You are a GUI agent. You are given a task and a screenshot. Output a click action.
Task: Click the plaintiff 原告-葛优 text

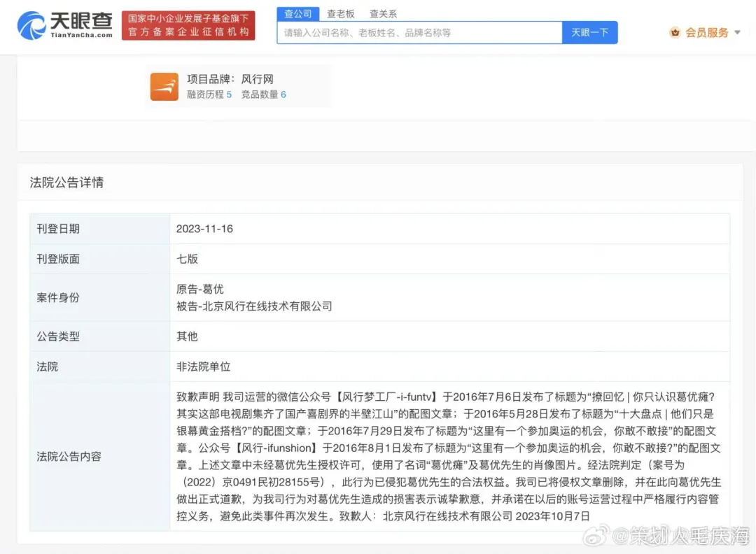click(x=200, y=289)
